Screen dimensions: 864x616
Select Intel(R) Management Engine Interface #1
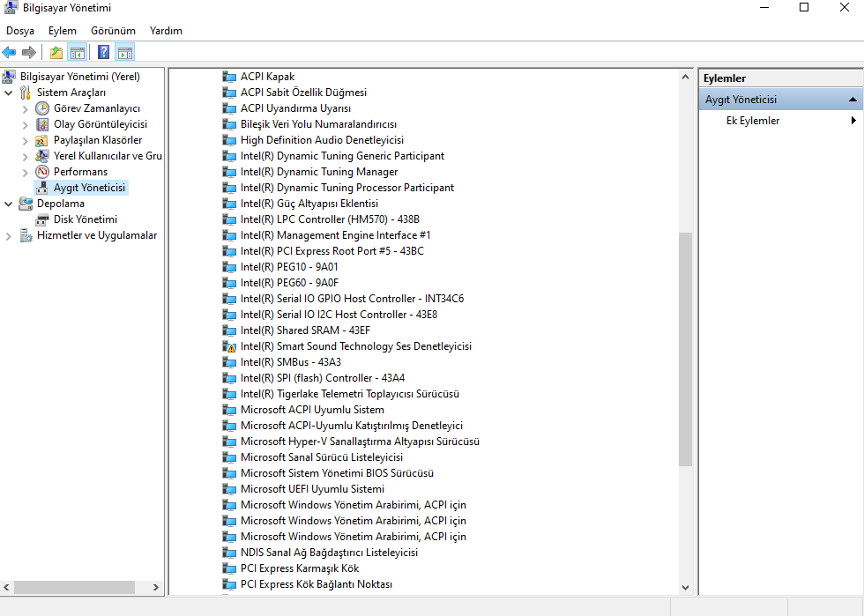(x=336, y=235)
